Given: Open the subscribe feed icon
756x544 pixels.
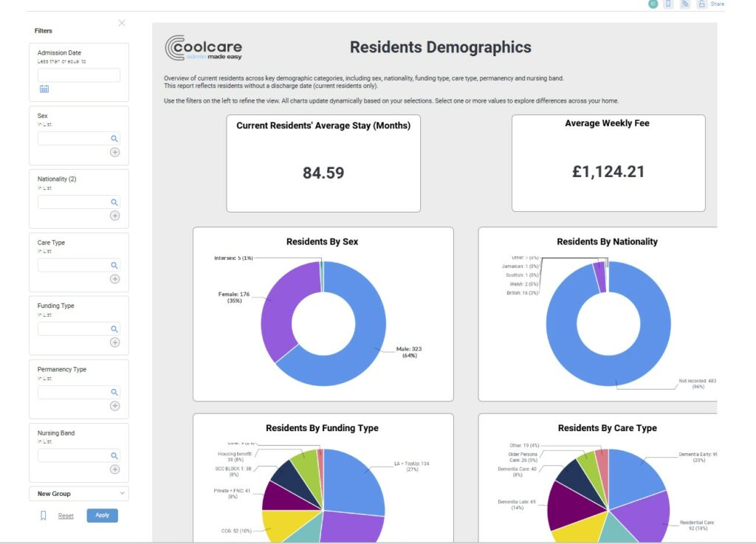Looking at the screenshot, I should click(x=684, y=4).
